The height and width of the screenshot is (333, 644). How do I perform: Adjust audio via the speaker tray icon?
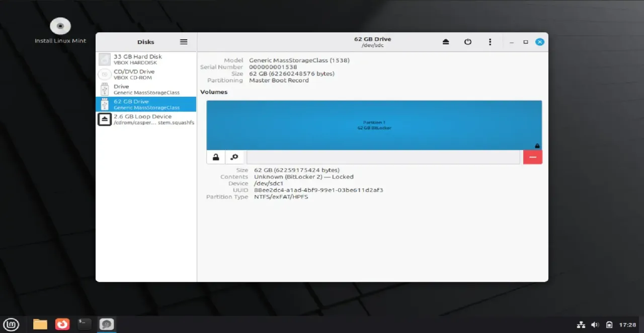click(595, 324)
